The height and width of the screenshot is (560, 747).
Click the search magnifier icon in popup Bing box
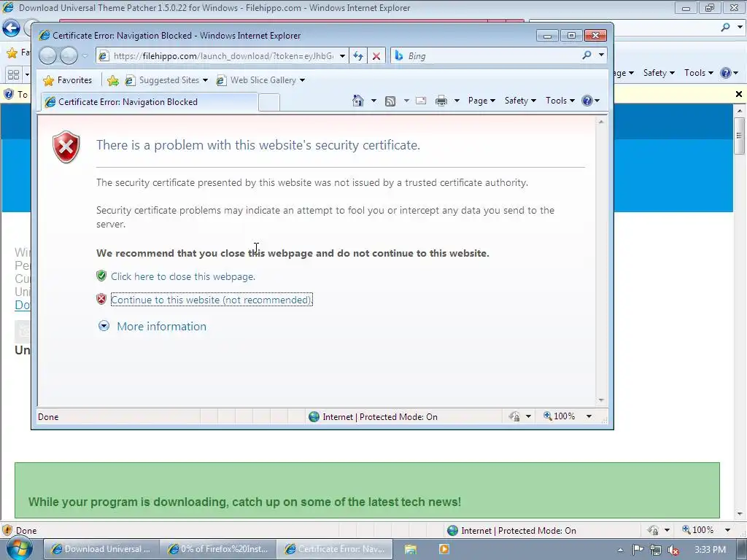click(x=587, y=55)
